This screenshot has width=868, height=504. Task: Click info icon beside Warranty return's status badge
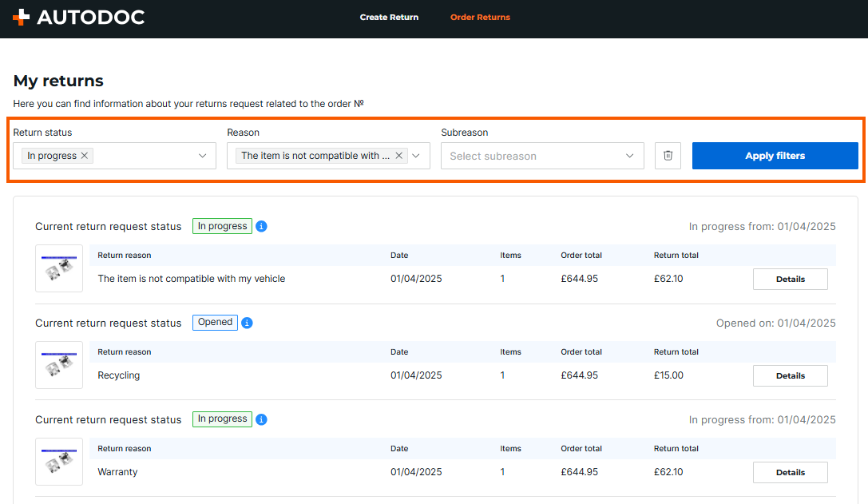pyautogui.click(x=261, y=419)
